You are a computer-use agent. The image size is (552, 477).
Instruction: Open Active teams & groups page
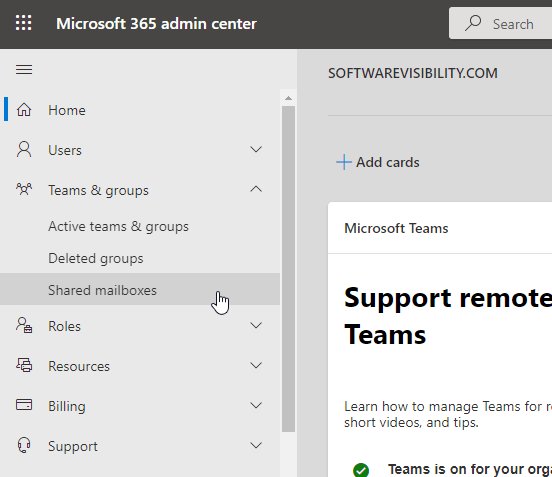(x=118, y=226)
